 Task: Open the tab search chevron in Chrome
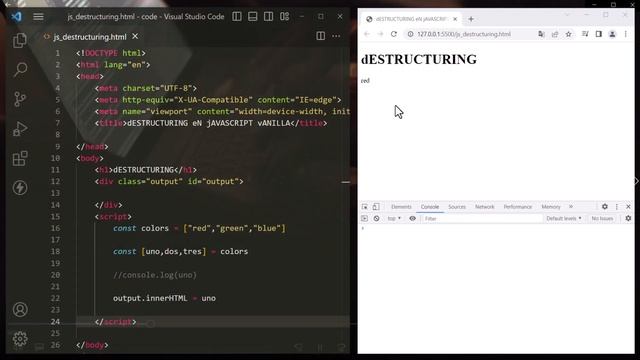[x=567, y=15]
